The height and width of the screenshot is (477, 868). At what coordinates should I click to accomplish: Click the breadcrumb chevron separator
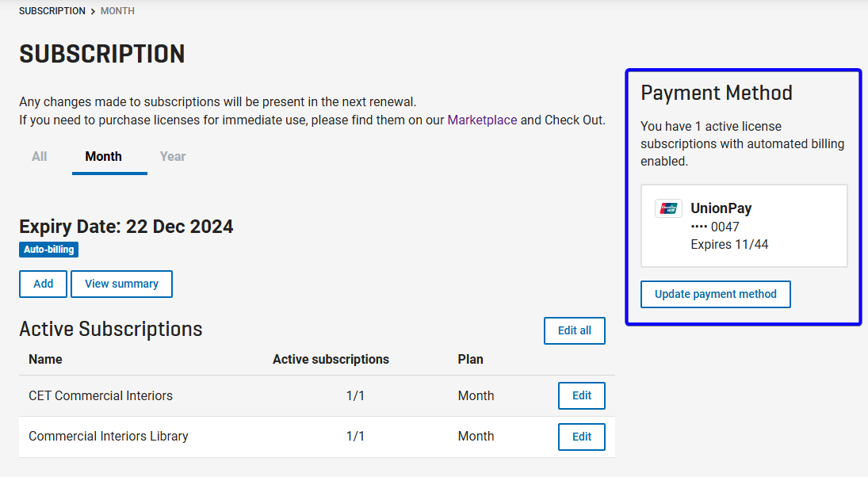point(93,12)
